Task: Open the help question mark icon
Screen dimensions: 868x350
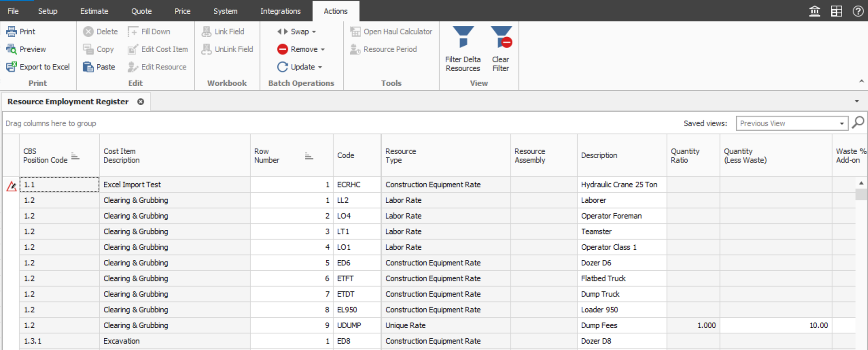Action: 858,11
